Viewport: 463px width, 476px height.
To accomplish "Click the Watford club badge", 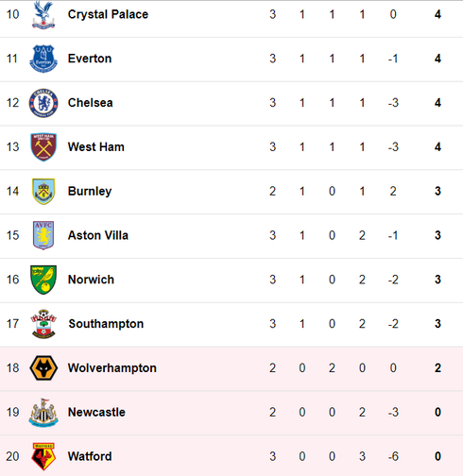I will [x=43, y=456].
